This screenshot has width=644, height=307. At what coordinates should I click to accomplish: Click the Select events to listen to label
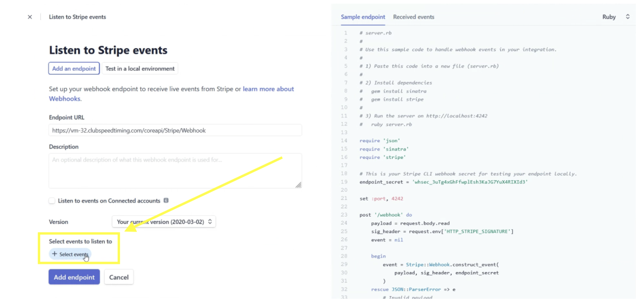coord(80,241)
